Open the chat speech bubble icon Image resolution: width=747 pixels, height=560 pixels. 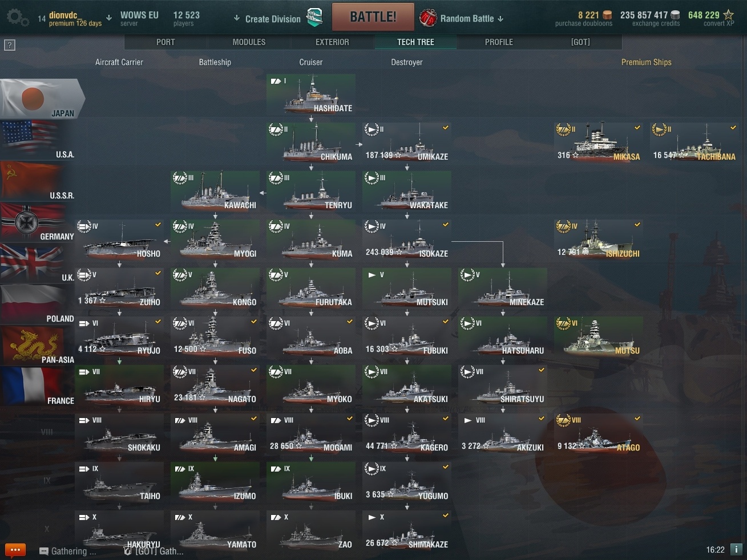coord(15,550)
